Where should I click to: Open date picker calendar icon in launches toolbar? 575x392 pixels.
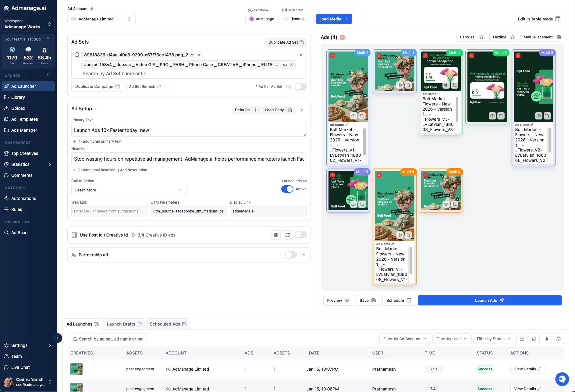click(522, 339)
